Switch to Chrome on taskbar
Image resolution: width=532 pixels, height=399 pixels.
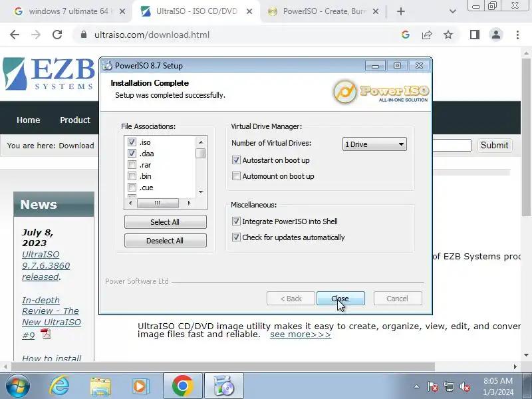click(182, 386)
